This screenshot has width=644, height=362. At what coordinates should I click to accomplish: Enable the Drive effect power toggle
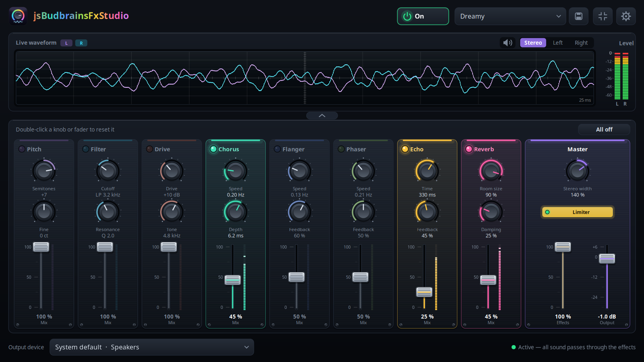click(150, 149)
